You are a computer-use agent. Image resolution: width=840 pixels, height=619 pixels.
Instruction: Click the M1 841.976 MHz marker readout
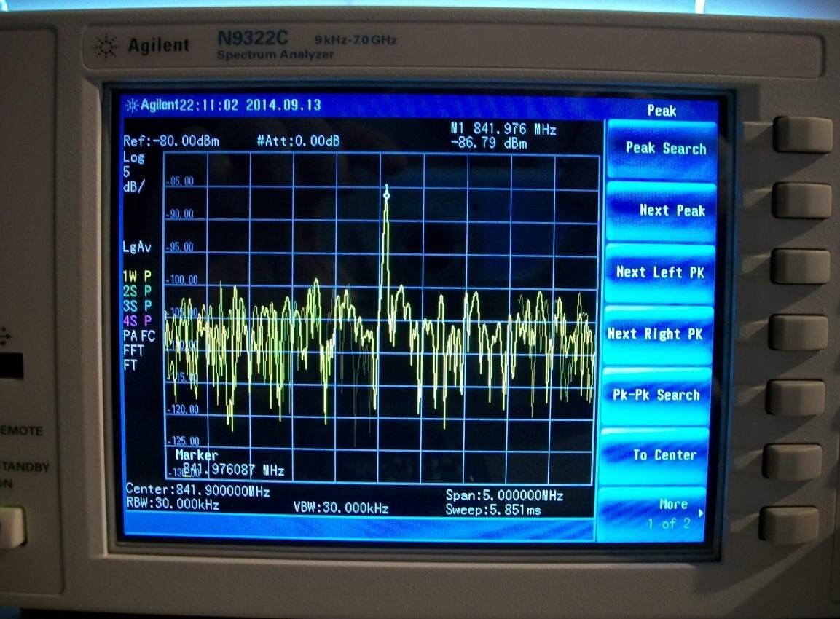coord(503,129)
